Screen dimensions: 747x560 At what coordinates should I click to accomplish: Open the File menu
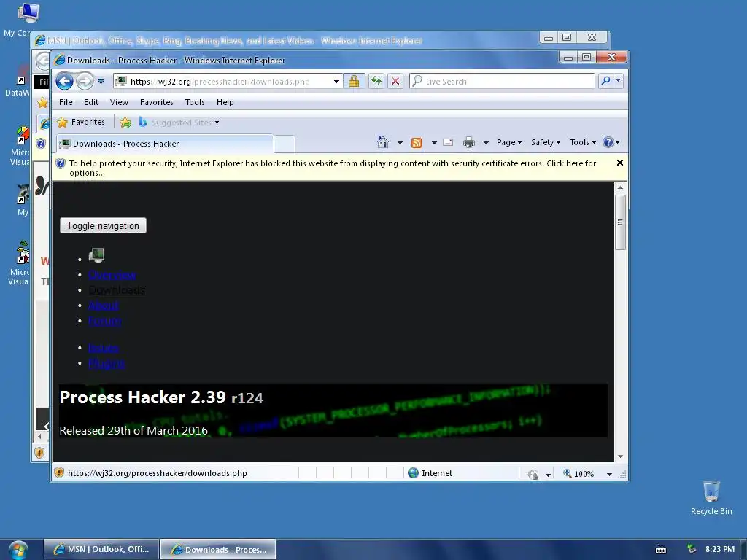pos(66,102)
